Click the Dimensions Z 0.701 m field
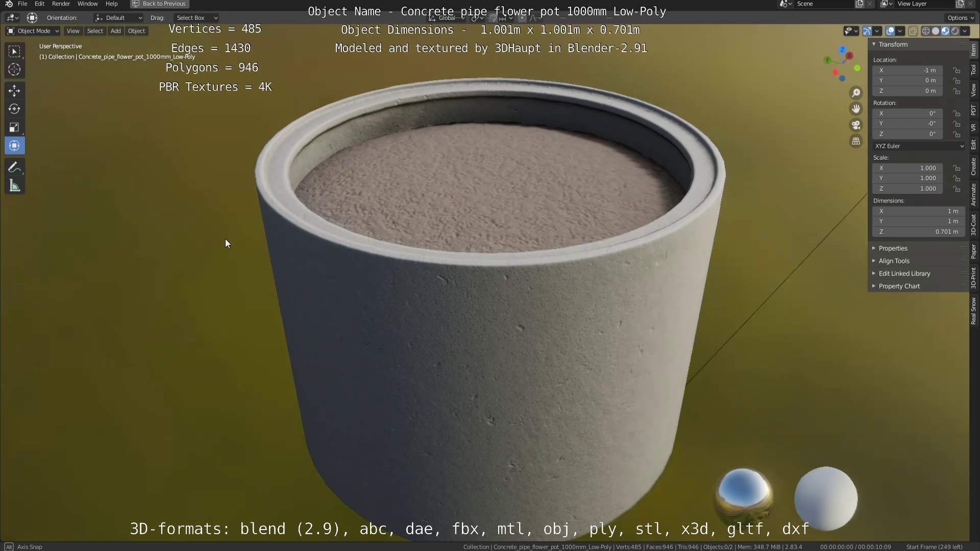This screenshot has height=551, width=980. coord(919,232)
